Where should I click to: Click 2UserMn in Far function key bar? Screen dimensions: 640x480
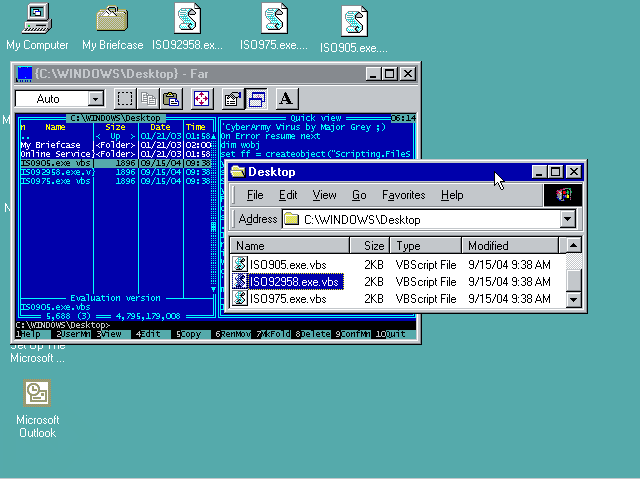(x=73, y=334)
